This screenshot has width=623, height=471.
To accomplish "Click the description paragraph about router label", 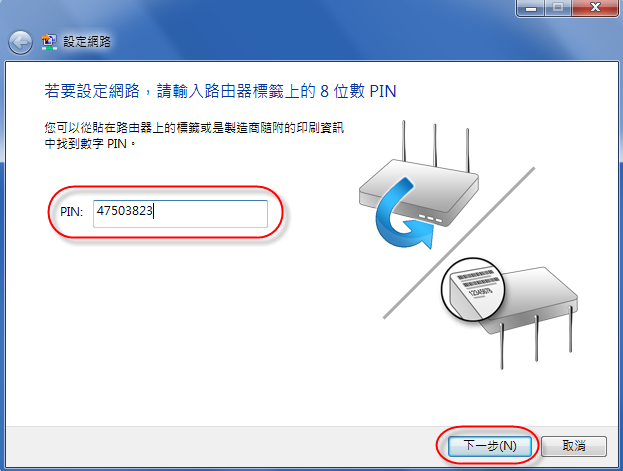I will pos(194,136).
